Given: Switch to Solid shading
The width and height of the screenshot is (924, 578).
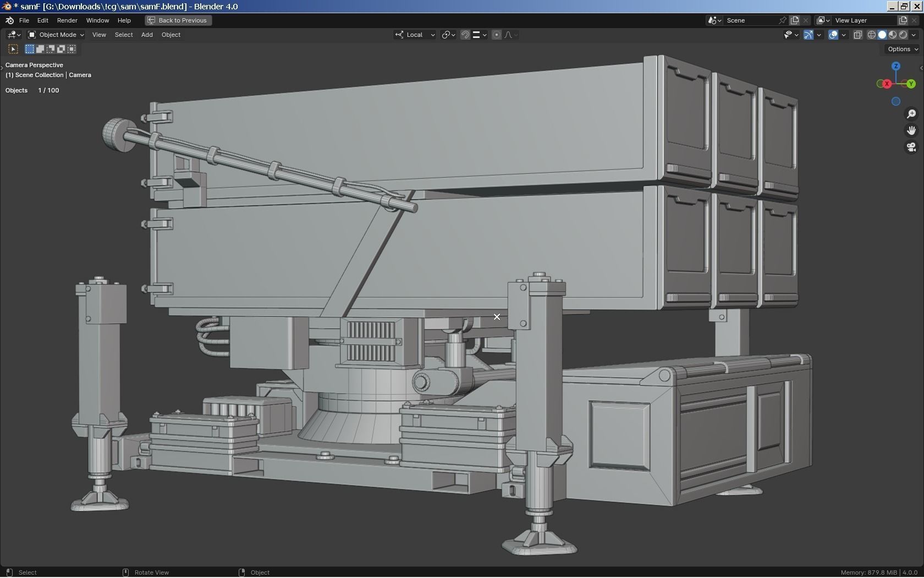Looking at the screenshot, I should click(x=882, y=35).
